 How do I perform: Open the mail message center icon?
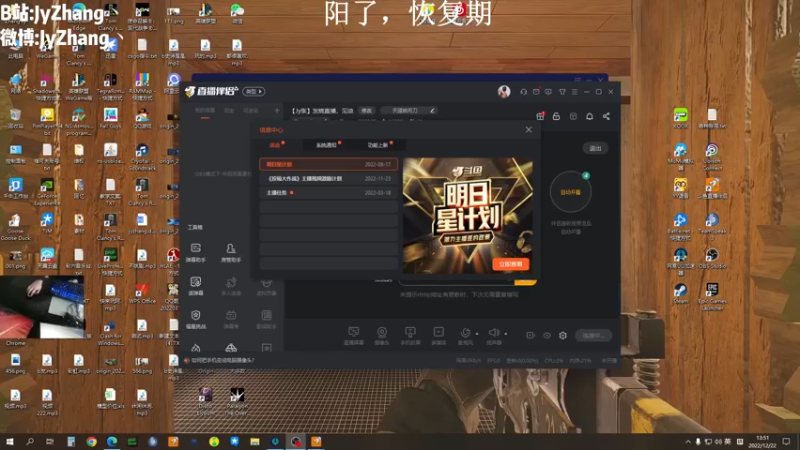[x=536, y=92]
